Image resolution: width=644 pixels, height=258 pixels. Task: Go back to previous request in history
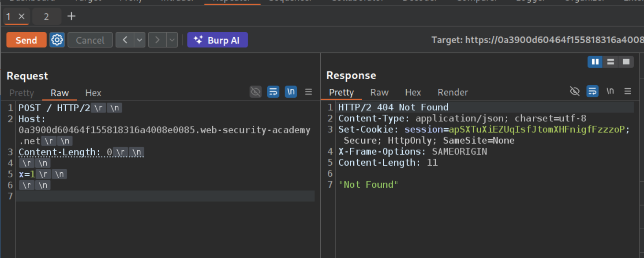tap(125, 40)
